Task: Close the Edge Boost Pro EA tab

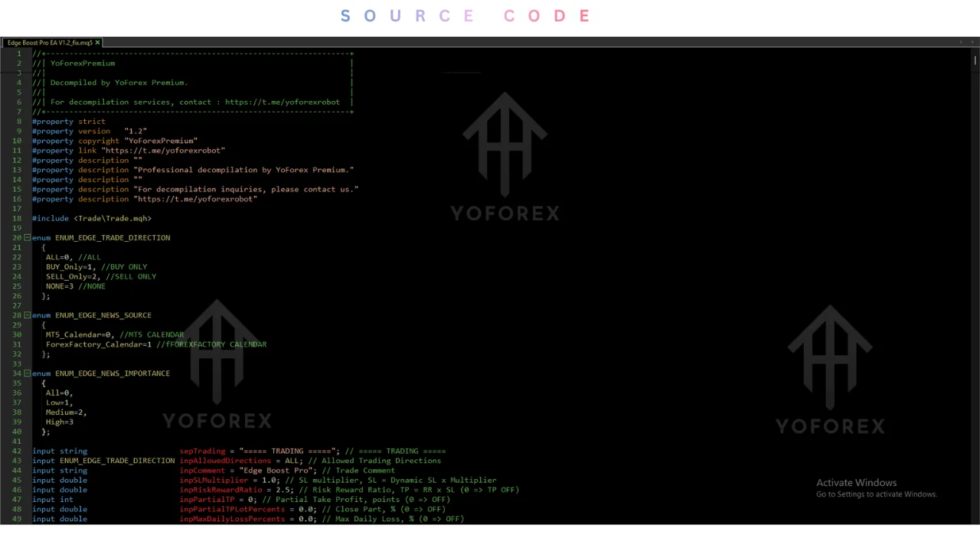Action: (97, 43)
